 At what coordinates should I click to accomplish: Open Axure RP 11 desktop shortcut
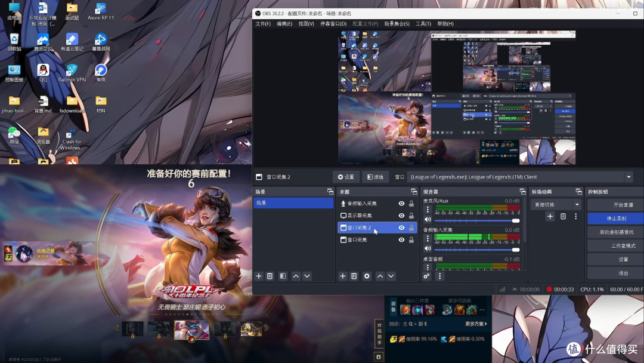(x=101, y=11)
